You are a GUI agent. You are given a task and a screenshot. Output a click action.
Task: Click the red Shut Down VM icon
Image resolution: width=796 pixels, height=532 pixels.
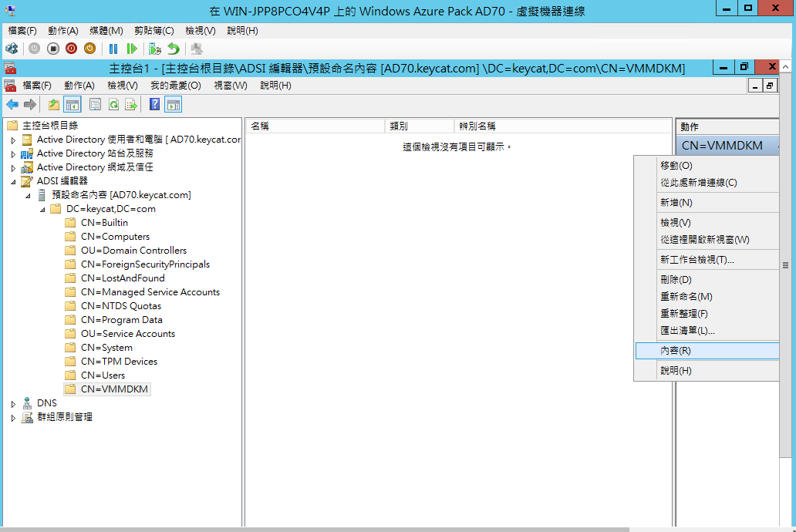(x=72, y=49)
